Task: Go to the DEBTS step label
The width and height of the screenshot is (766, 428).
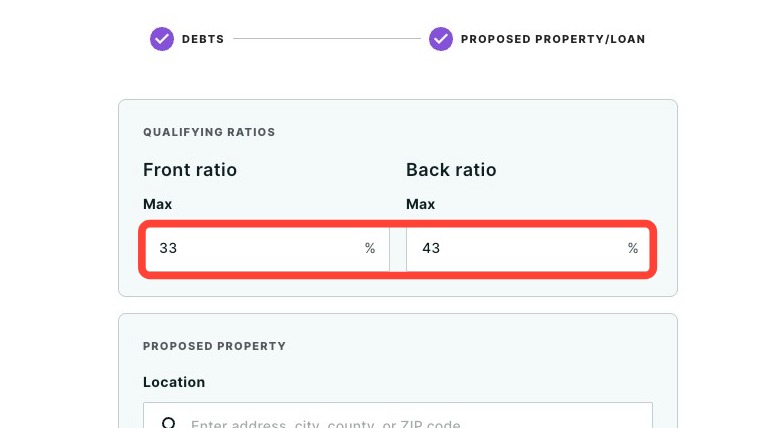Action: pos(203,39)
